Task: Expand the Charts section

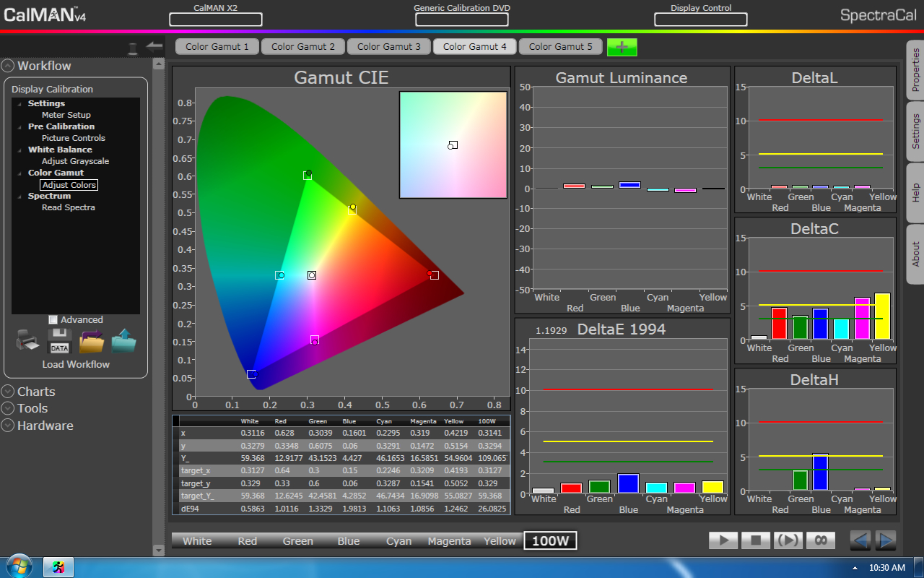Action: 8,392
